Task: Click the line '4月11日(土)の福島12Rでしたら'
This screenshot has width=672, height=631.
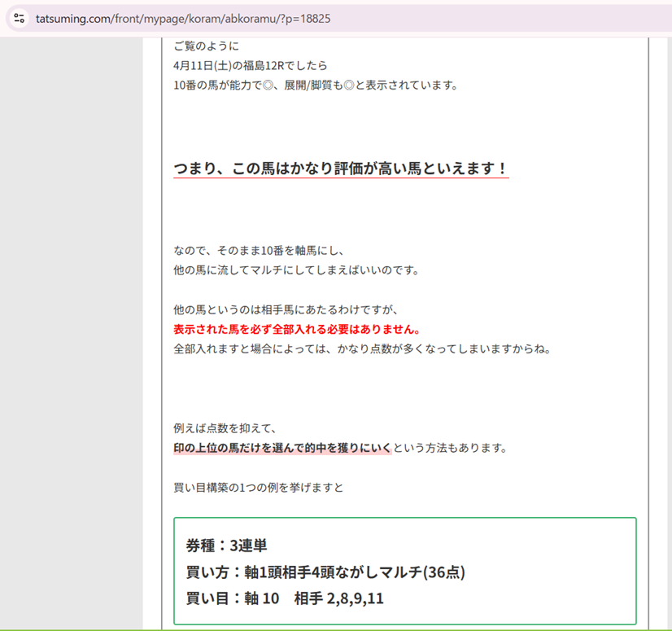Action: point(251,66)
